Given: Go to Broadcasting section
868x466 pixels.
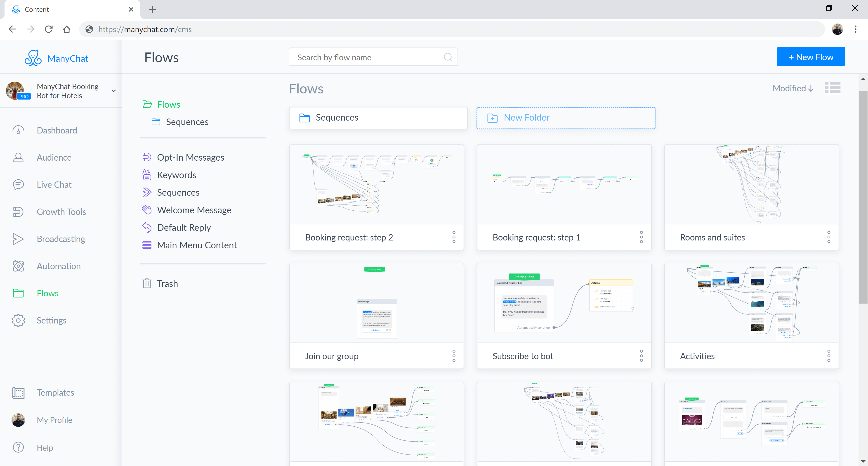Looking at the screenshot, I should pyautogui.click(x=61, y=239).
